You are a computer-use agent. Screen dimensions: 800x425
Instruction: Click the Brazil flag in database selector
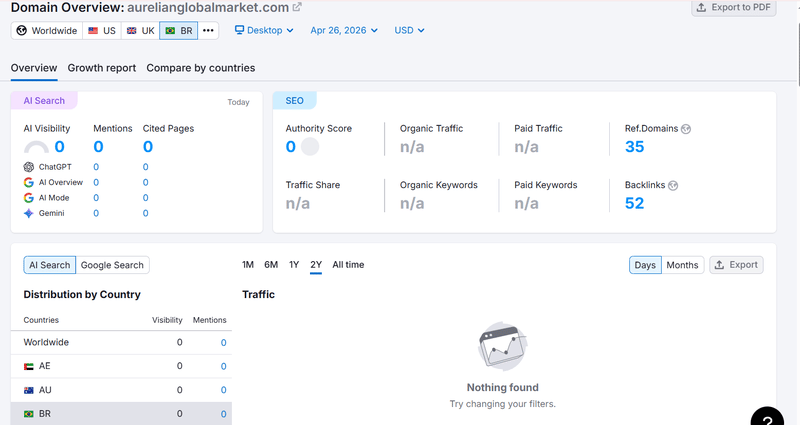tap(170, 31)
